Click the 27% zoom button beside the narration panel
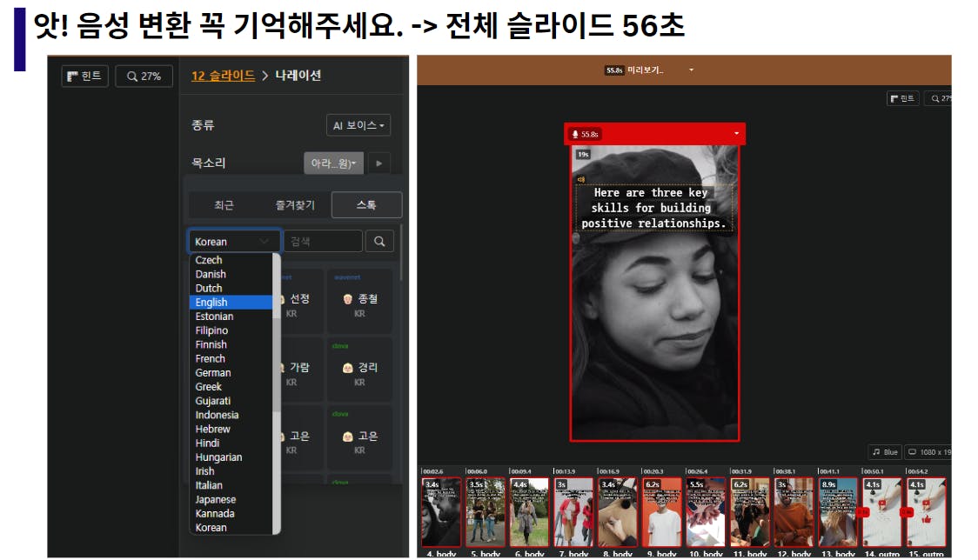The image size is (978, 560). (x=144, y=76)
